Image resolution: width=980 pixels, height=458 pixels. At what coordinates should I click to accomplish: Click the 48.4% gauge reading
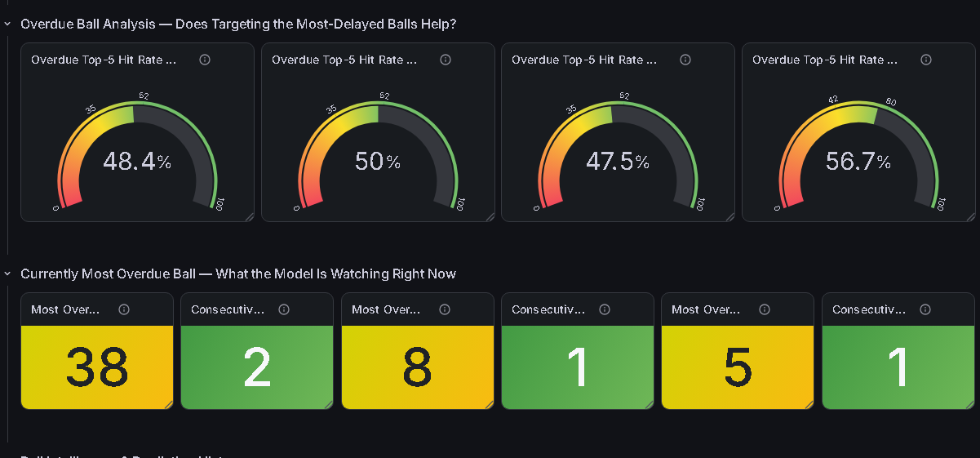click(137, 162)
